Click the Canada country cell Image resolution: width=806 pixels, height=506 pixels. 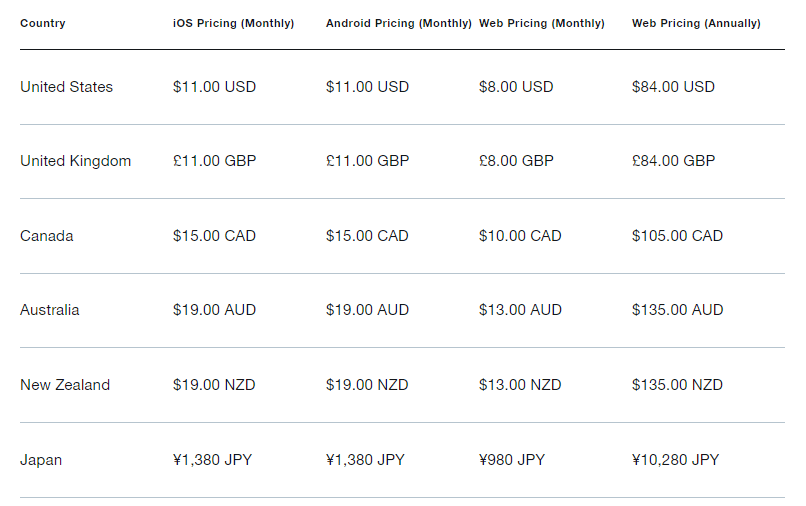[46, 236]
